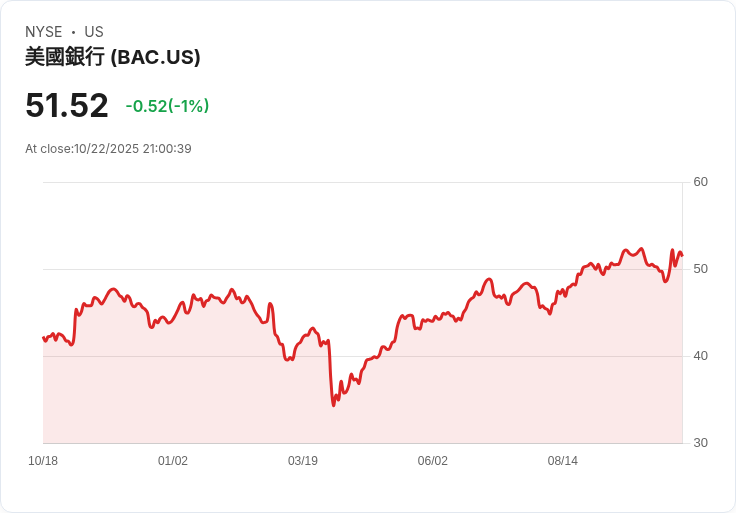Click the rightmost end of the price line
This screenshot has height=513, width=736.
pos(682,256)
